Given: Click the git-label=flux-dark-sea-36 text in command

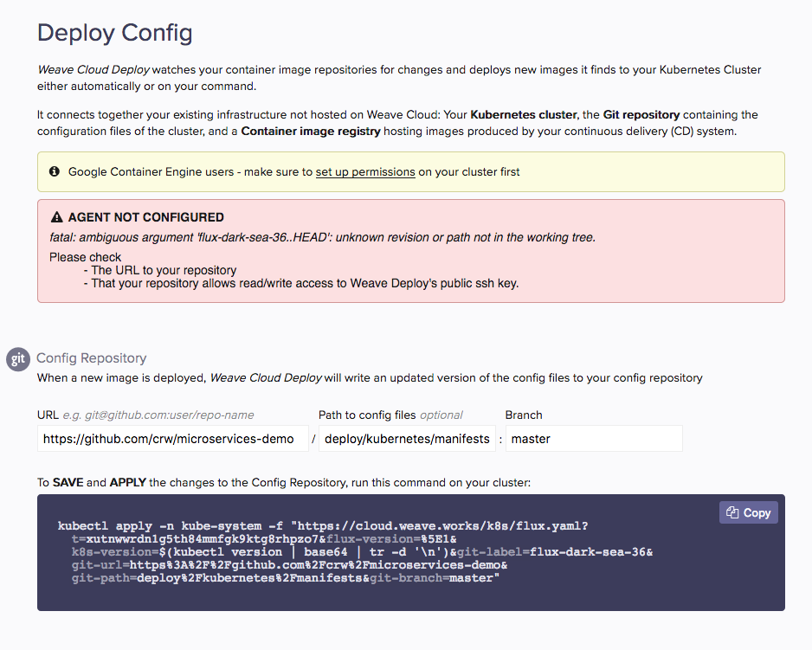Looking at the screenshot, I should click(552, 552).
